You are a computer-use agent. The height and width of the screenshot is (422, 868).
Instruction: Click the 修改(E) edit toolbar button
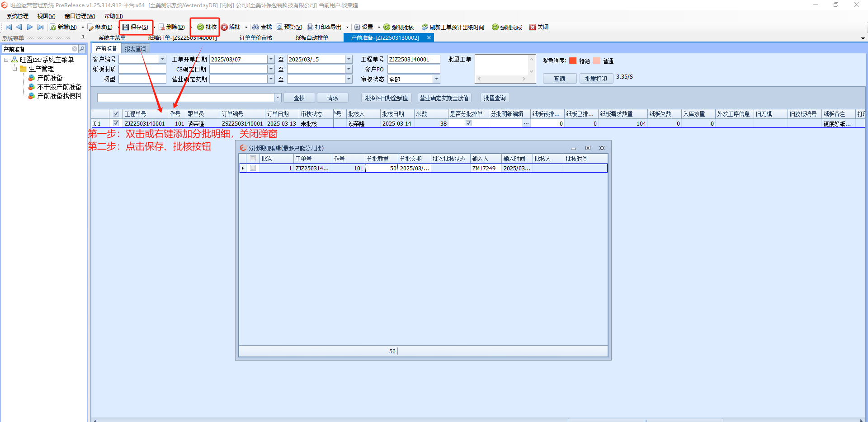pyautogui.click(x=100, y=27)
